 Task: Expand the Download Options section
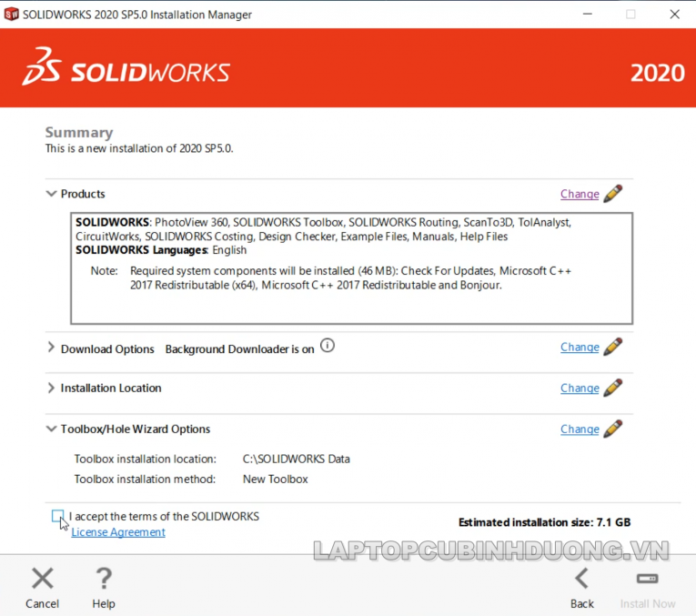pos(52,348)
